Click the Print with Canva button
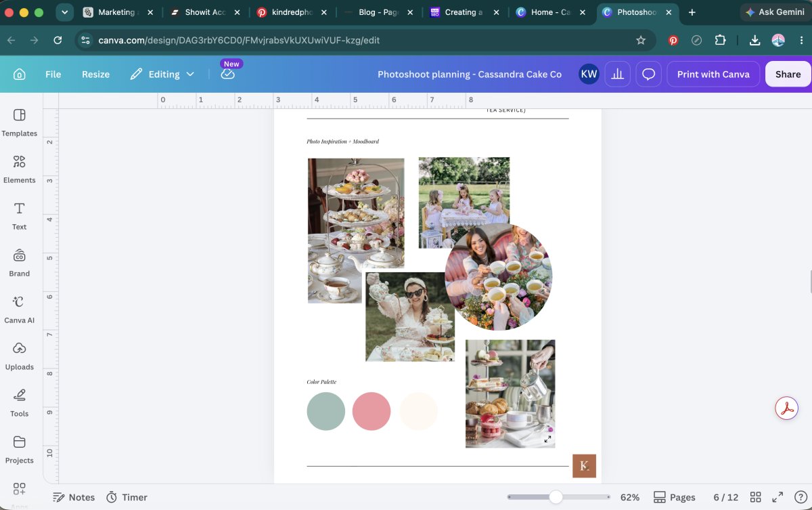The height and width of the screenshot is (510, 812). click(713, 74)
